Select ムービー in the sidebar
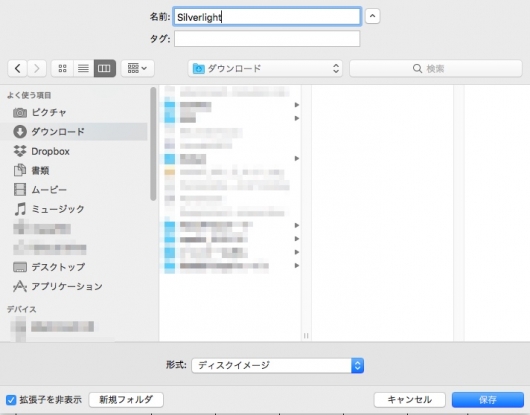Viewport: 530px width, 415px height. pyautogui.click(x=74, y=190)
